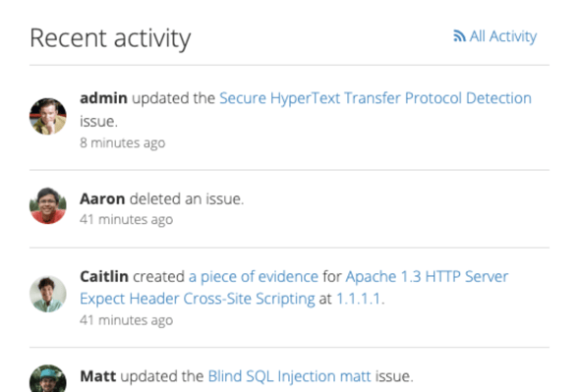
Task: Click the Recent activity heading
Action: pyautogui.click(x=110, y=38)
